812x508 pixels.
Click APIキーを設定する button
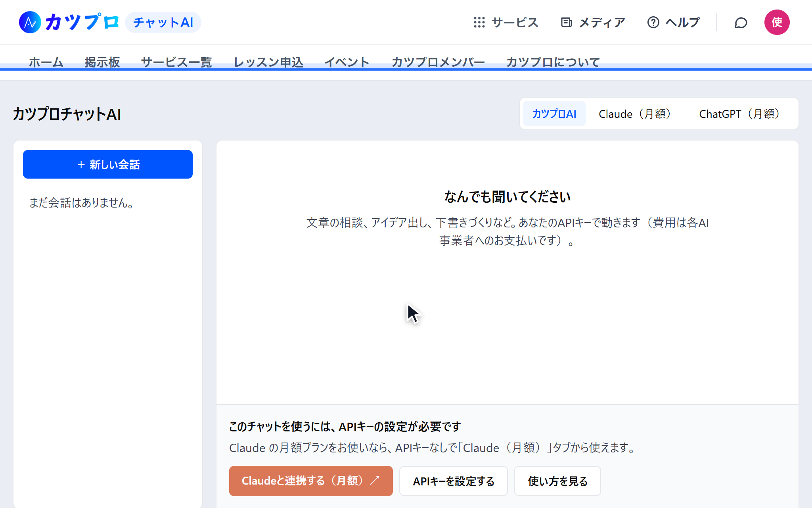pos(454,481)
